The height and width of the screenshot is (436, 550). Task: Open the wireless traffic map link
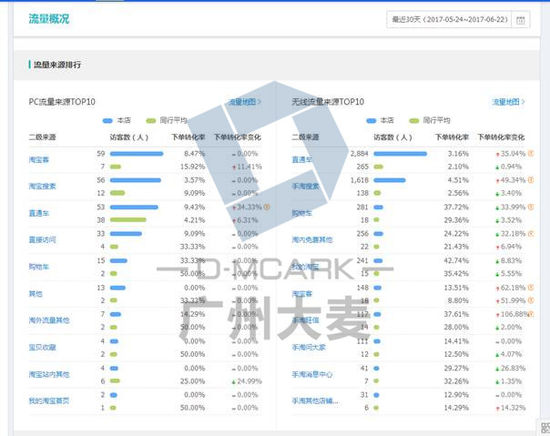(x=508, y=102)
